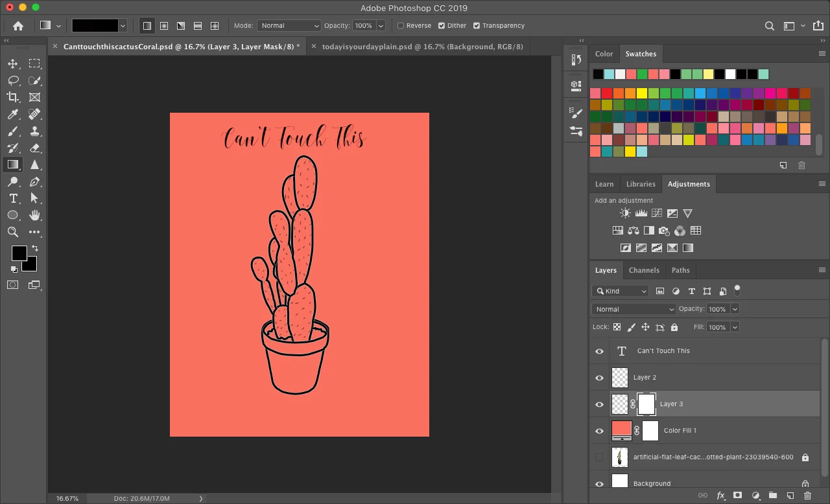Toggle the Transparency checkbox

477,26
